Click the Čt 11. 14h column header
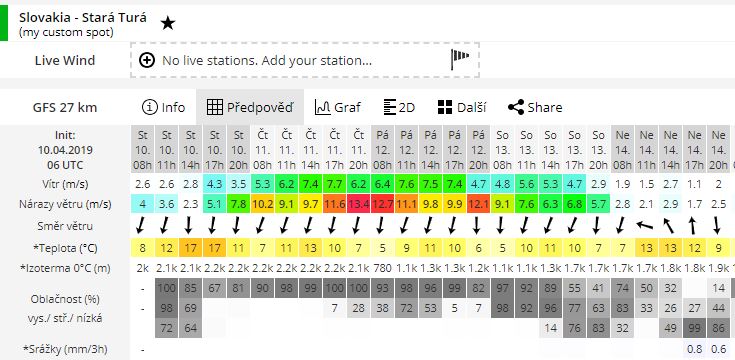The height and width of the screenshot is (360, 735). (x=311, y=150)
